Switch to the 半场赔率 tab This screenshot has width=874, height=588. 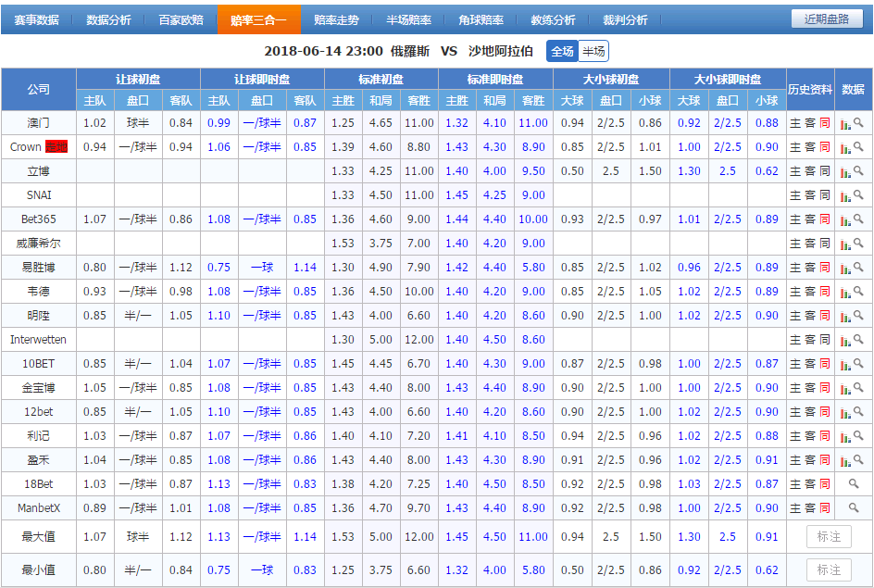click(408, 20)
